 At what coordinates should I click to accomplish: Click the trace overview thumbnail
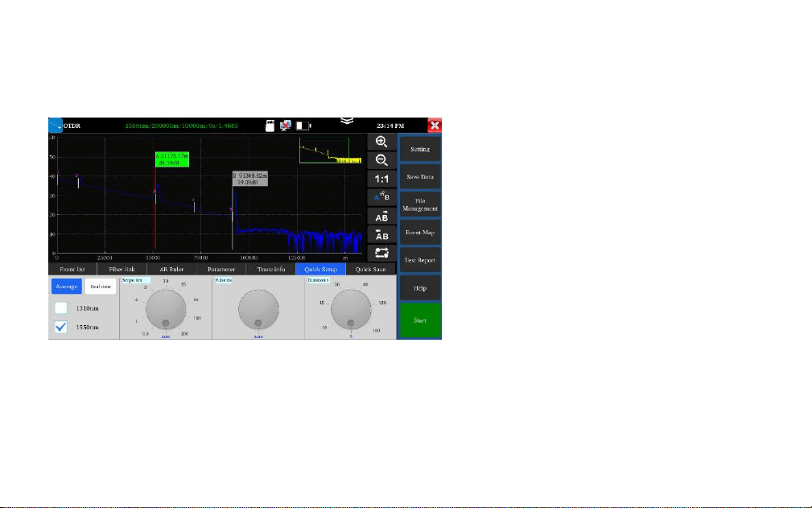(x=330, y=151)
